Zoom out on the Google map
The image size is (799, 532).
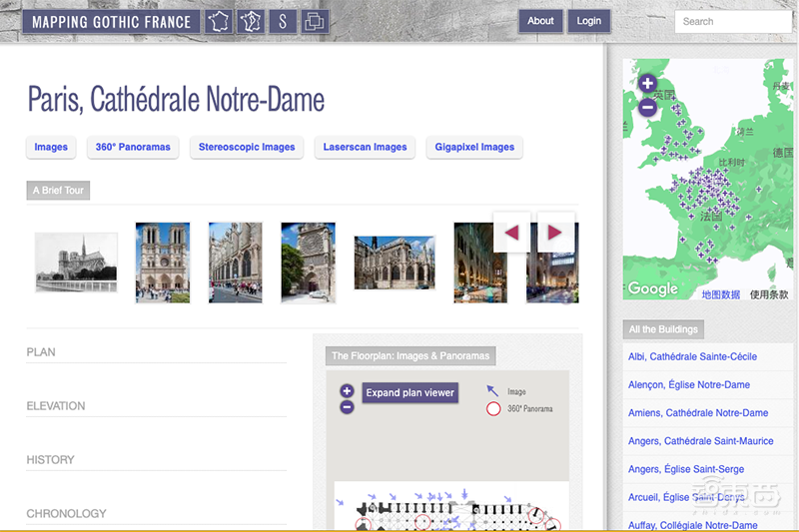[x=647, y=106]
